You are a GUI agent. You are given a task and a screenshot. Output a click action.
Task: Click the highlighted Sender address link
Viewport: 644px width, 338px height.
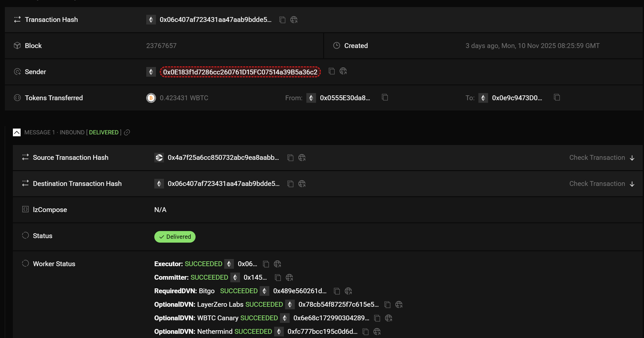coord(240,72)
